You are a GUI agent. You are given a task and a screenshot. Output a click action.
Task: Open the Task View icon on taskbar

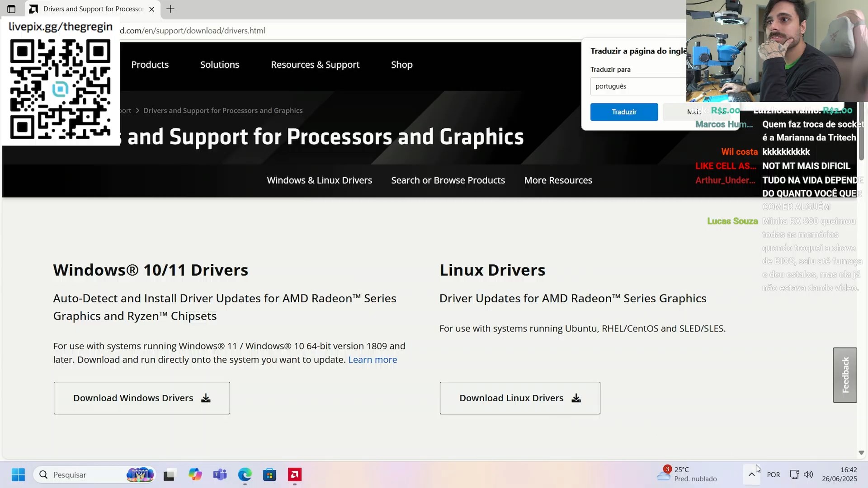[x=169, y=475]
